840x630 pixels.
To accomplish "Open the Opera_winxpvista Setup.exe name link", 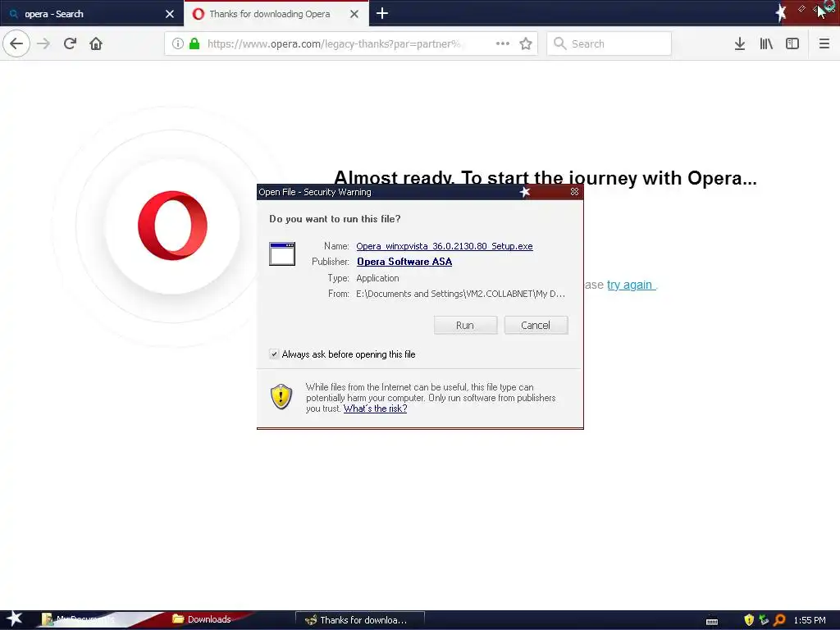I will [444, 246].
